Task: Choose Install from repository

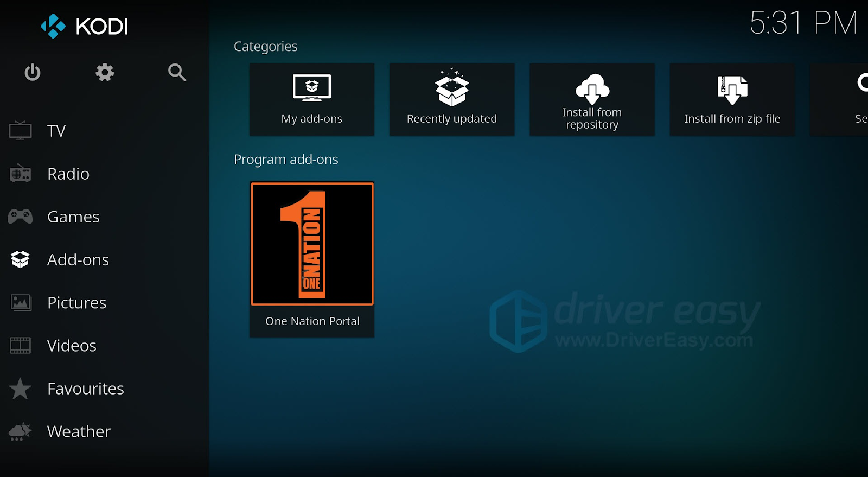Action: [592, 99]
